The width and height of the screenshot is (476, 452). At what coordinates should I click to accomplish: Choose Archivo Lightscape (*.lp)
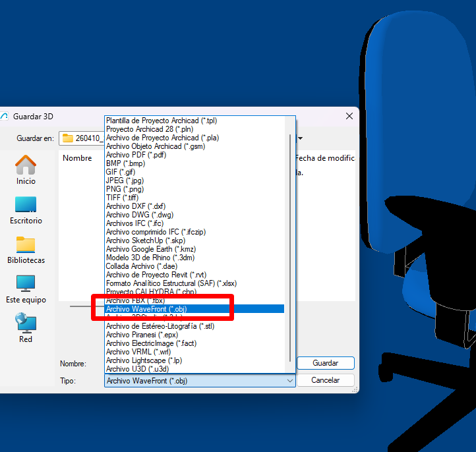194,360
